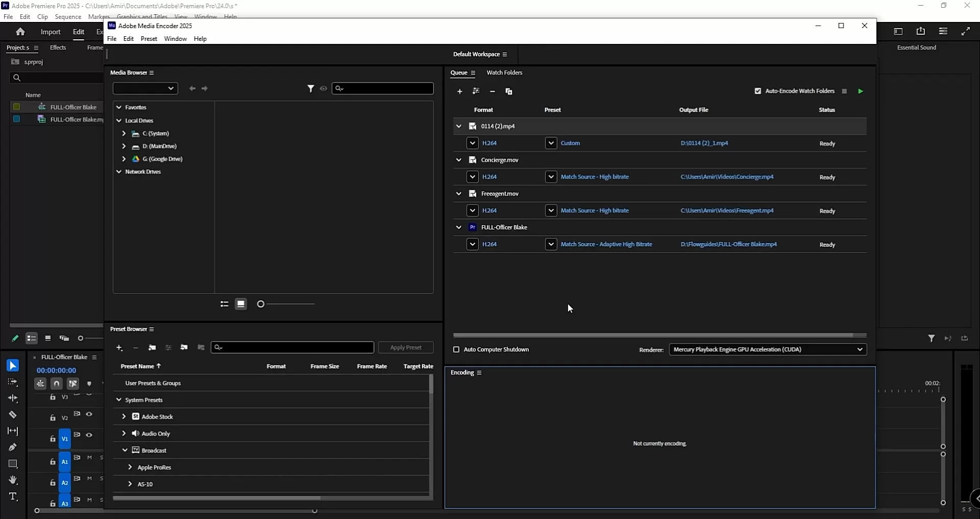Open the Media Browser filter icon
This screenshot has width=980, height=519.
click(x=311, y=88)
